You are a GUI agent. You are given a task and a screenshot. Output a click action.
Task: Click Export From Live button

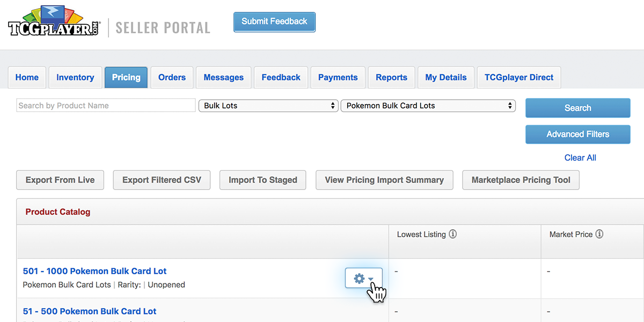tap(60, 180)
